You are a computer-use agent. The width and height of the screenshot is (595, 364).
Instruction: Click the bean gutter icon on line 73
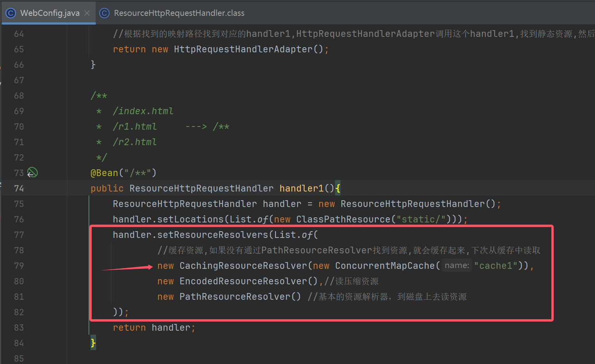coord(32,172)
